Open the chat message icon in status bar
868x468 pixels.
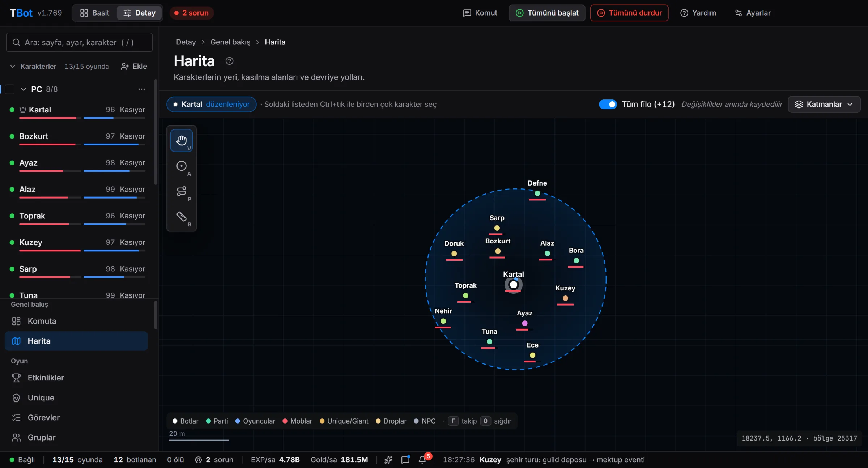pyautogui.click(x=405, y=460)
